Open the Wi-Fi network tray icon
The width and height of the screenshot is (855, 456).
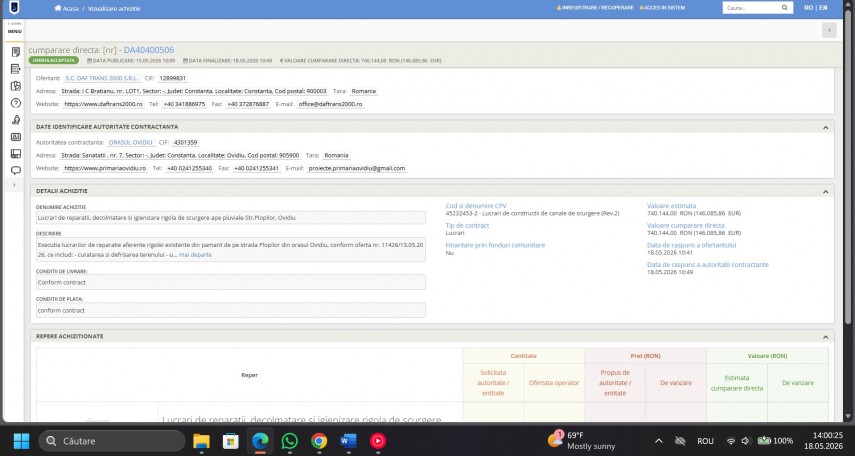tap(731, 441)
